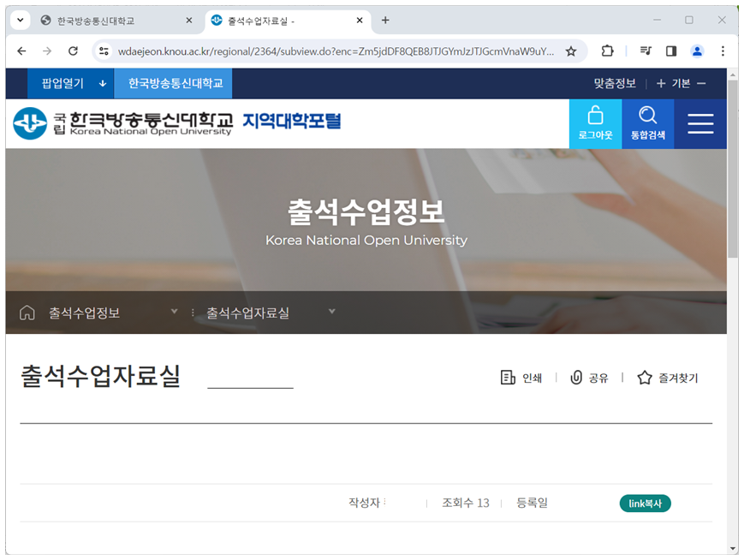This screenshot has height=560, width=744.
Task: Go home via the breadcrumb house icon
Action: pyautogui.click(x=27, y=313)
